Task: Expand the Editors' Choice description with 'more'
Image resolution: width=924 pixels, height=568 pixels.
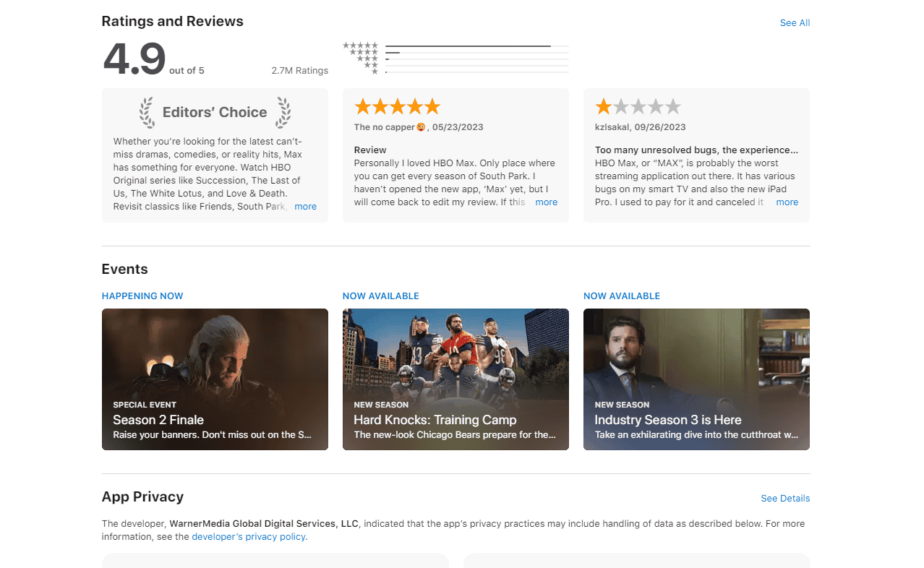Action: click(305, 207)
